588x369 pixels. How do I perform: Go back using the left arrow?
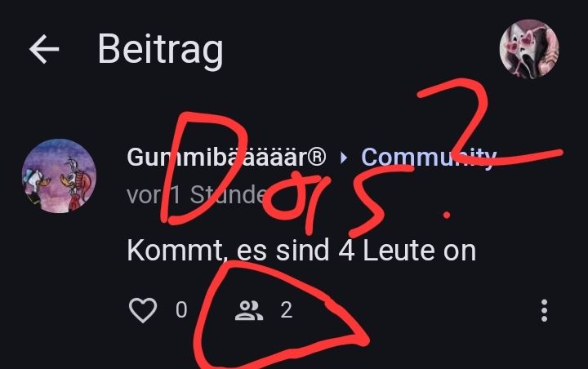(44, 49)
